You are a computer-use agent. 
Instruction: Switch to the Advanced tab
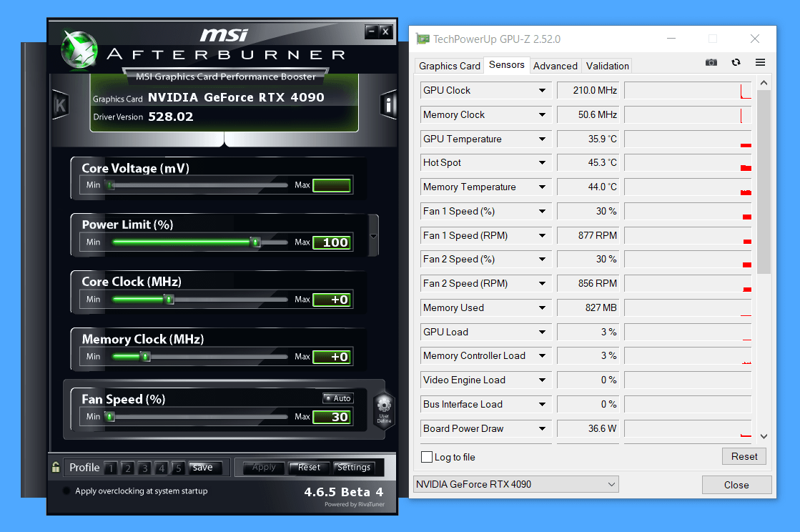(x=555, y=66)
